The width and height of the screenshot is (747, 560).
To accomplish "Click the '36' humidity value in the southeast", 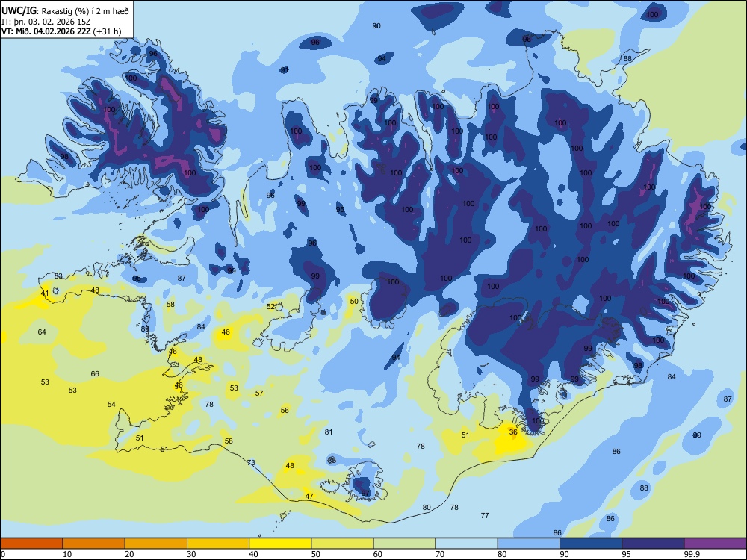I will point(513,432).
